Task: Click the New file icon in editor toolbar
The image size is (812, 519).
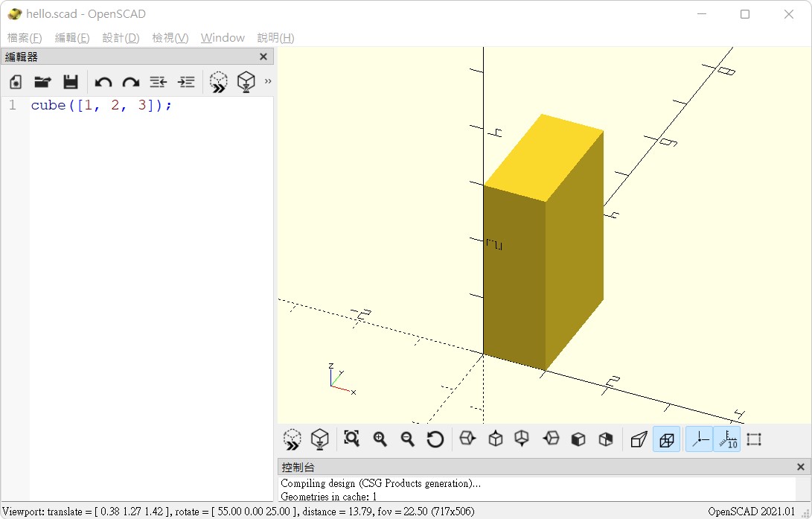Action: point(16,82)
